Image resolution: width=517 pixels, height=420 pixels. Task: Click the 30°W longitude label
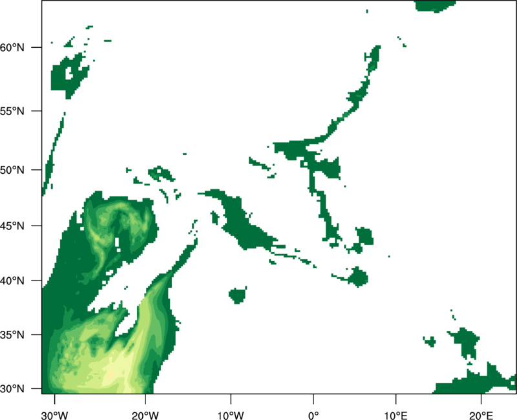pos(55,415)
